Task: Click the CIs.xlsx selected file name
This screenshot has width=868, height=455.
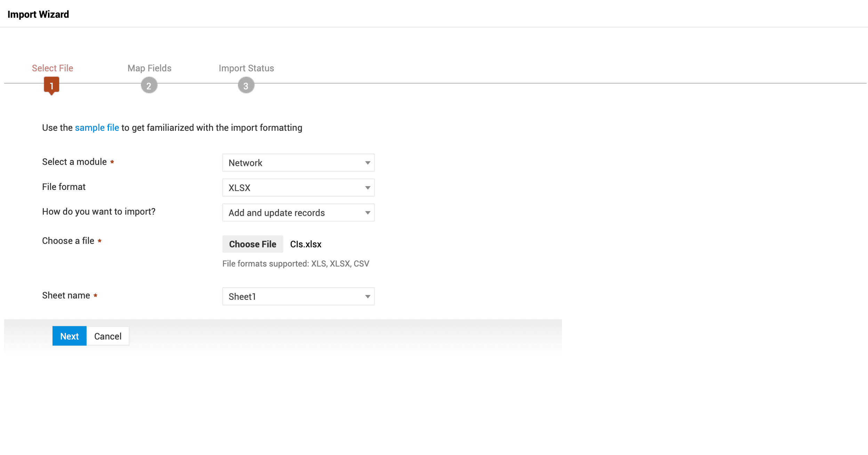Action: click(x=306, y=244)
